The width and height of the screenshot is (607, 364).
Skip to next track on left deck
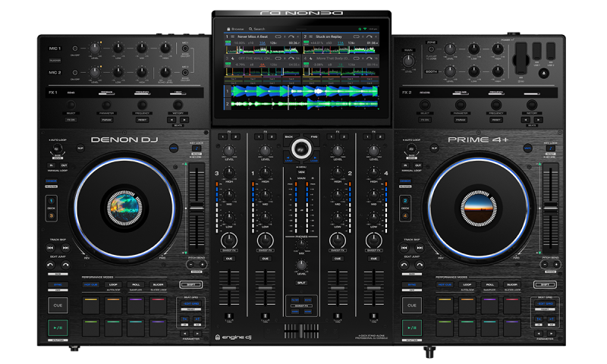(65, 247)
